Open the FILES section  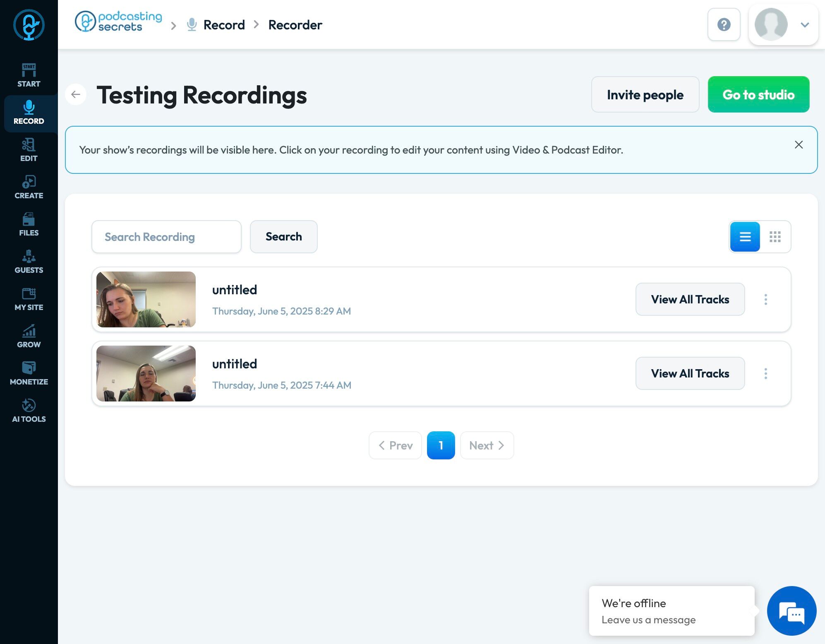[29, 224]
